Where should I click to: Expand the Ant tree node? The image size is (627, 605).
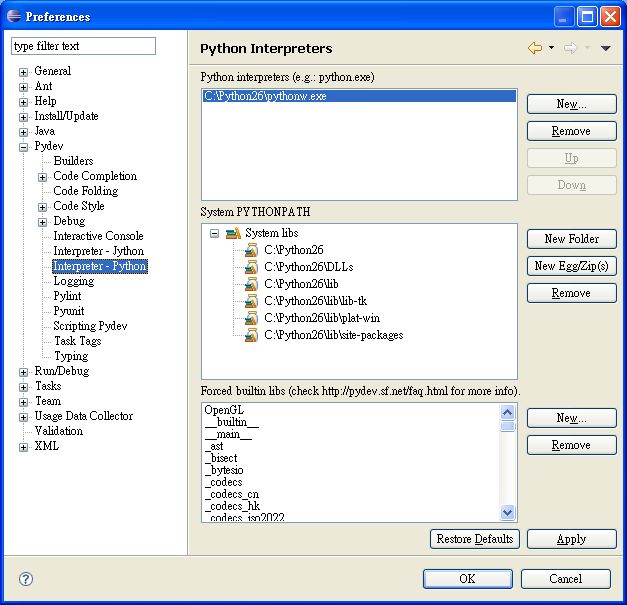(x=23, y=87)
